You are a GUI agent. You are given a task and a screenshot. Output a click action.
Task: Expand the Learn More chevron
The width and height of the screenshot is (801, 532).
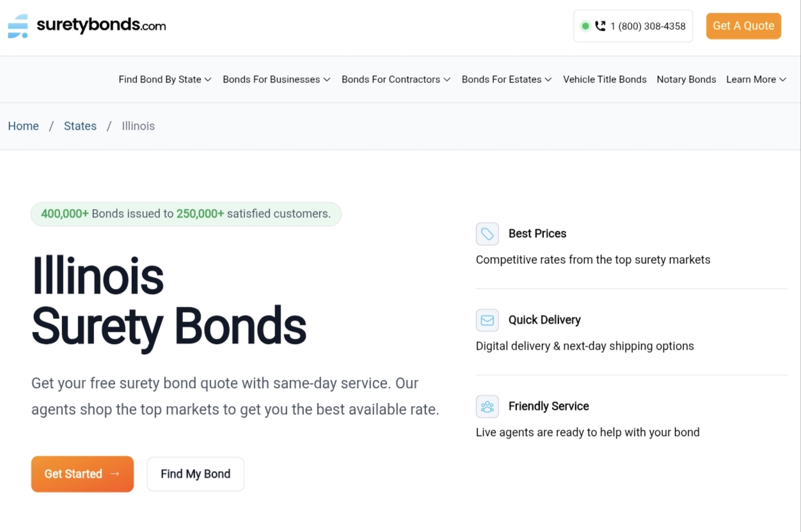click(782, 79)
